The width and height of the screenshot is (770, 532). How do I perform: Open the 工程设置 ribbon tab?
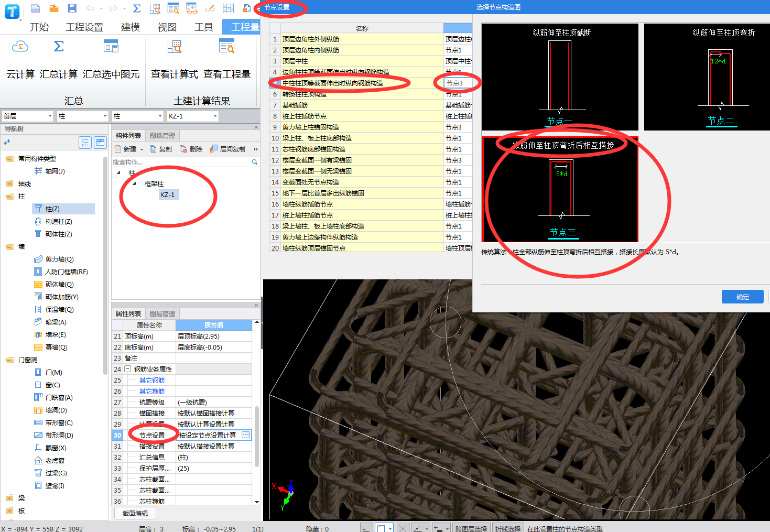click(84, 27)
